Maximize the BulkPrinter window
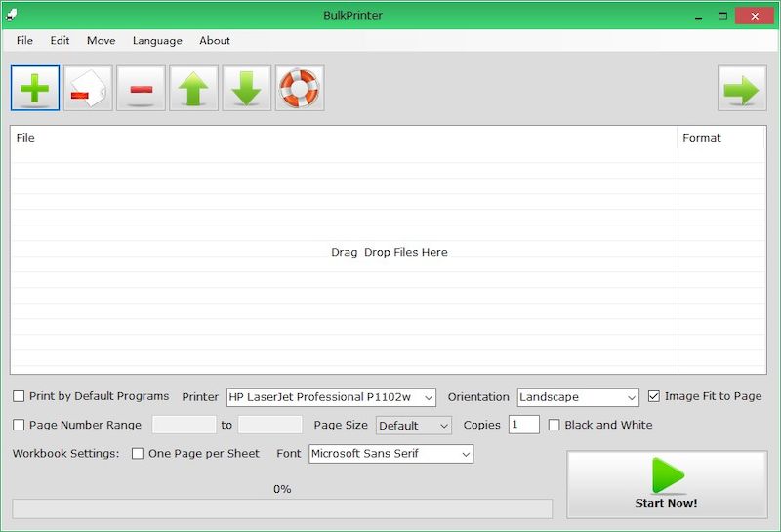 722,16
